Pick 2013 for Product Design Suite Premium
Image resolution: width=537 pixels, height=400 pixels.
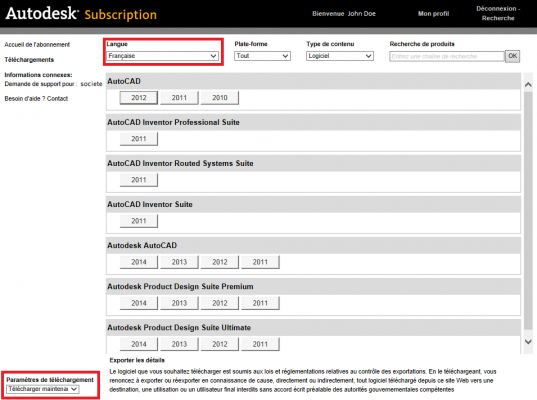(179, 303)
